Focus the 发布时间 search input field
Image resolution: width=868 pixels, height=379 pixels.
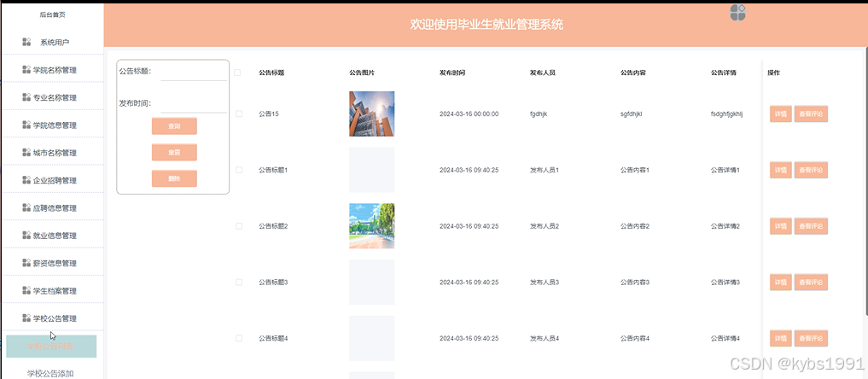194,103
